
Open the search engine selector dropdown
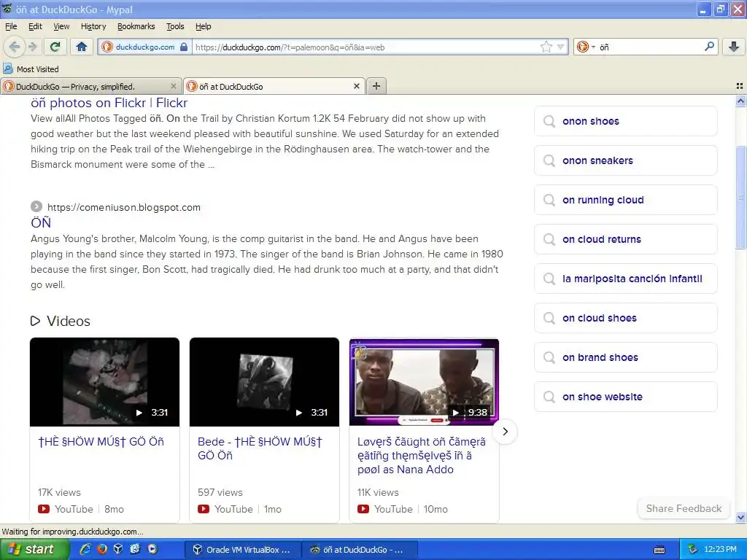[586, 47]
